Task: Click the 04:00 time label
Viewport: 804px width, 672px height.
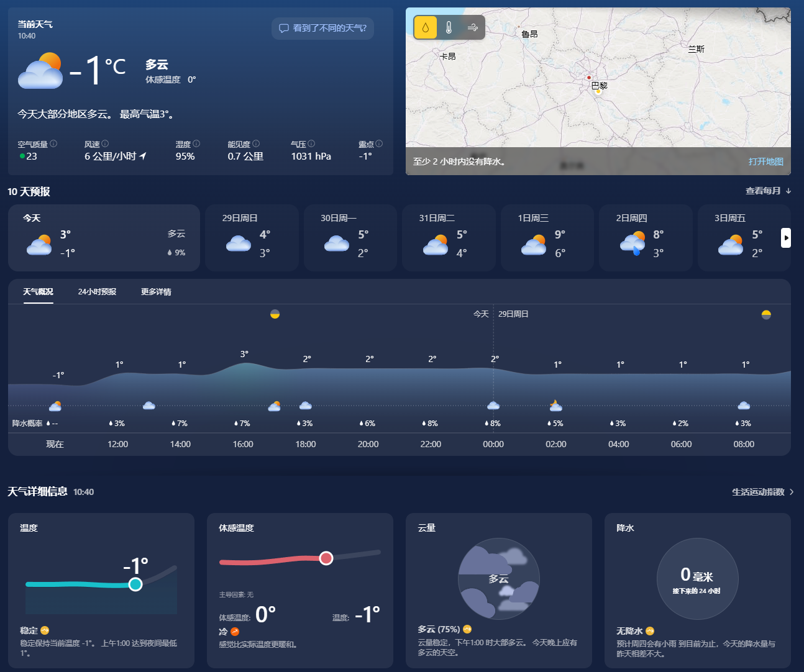Action: (618, 444)
